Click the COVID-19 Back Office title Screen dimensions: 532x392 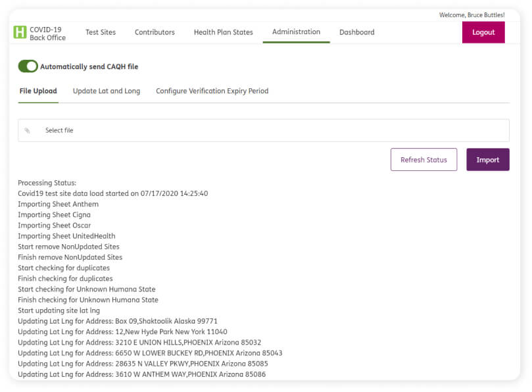[47, 34]
